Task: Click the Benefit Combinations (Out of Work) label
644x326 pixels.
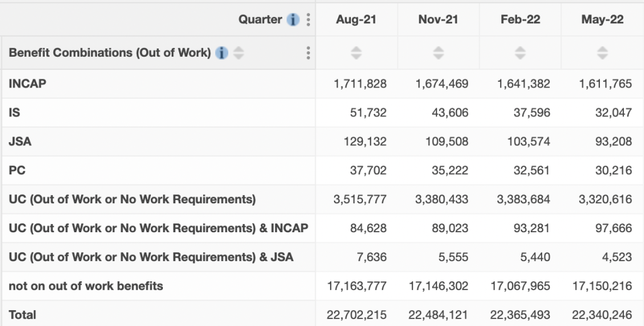Action: click(x=109, y=53)
